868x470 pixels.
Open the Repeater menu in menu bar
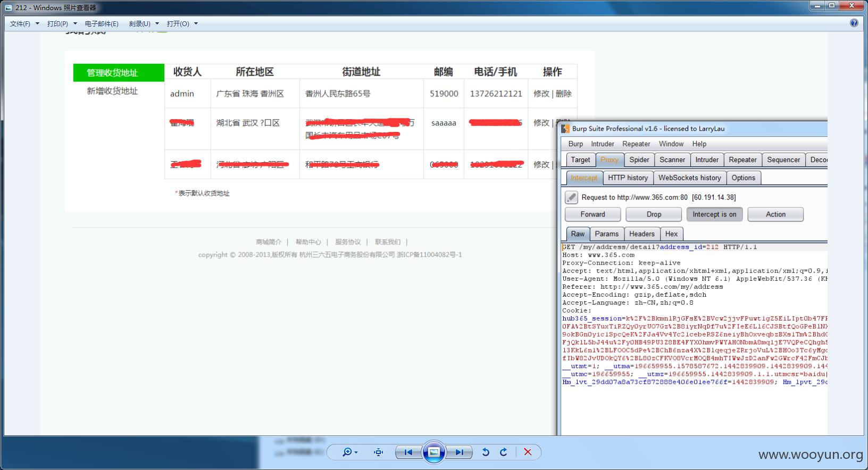point(636,144)
